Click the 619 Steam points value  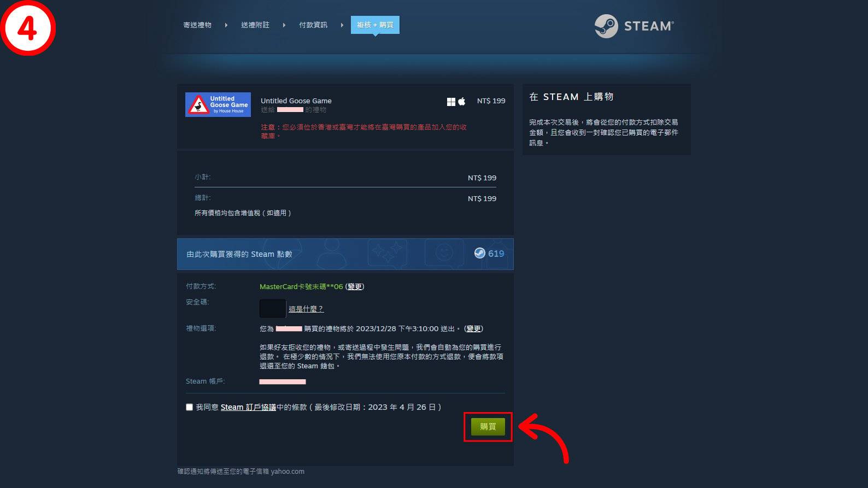click(496, 254)
